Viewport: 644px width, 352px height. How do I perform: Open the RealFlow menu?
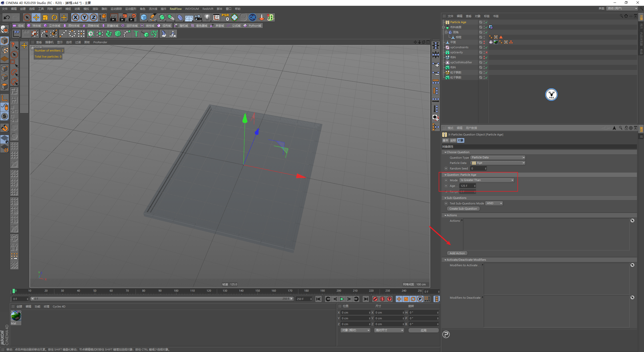(175, 9)
